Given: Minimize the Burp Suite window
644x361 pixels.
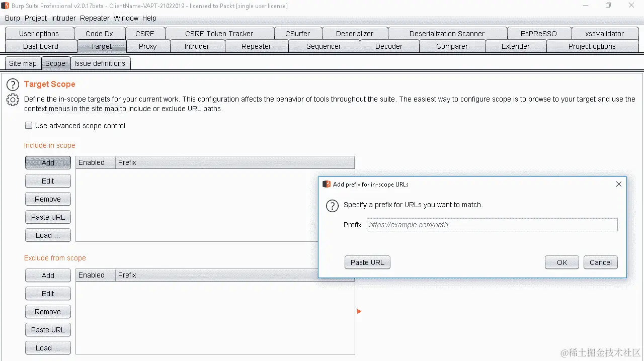Looking at the screenshot, I should click(587, 6).
